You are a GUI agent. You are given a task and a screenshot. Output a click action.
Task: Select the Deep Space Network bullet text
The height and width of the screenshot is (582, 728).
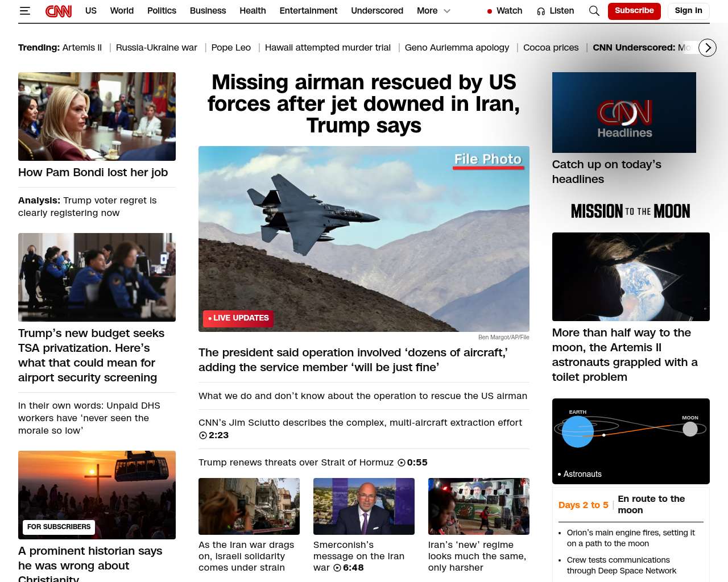[x=622, y=566]
